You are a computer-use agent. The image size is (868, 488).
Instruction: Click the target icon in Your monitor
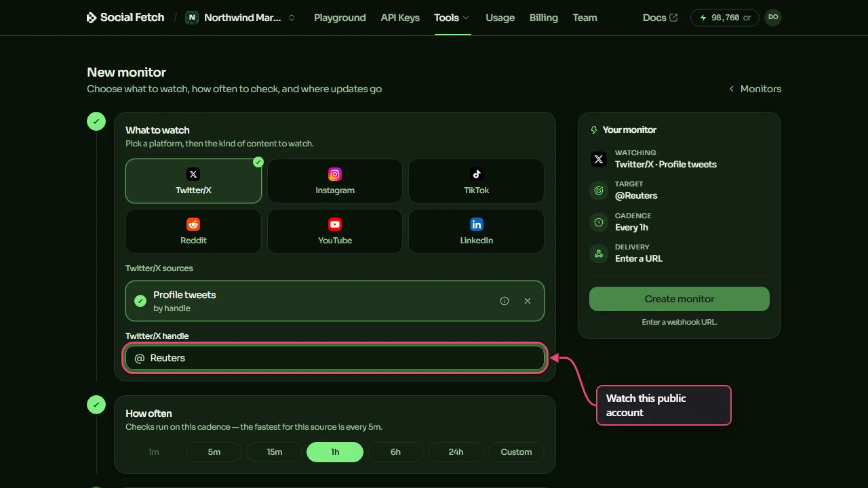click(599, 190)
